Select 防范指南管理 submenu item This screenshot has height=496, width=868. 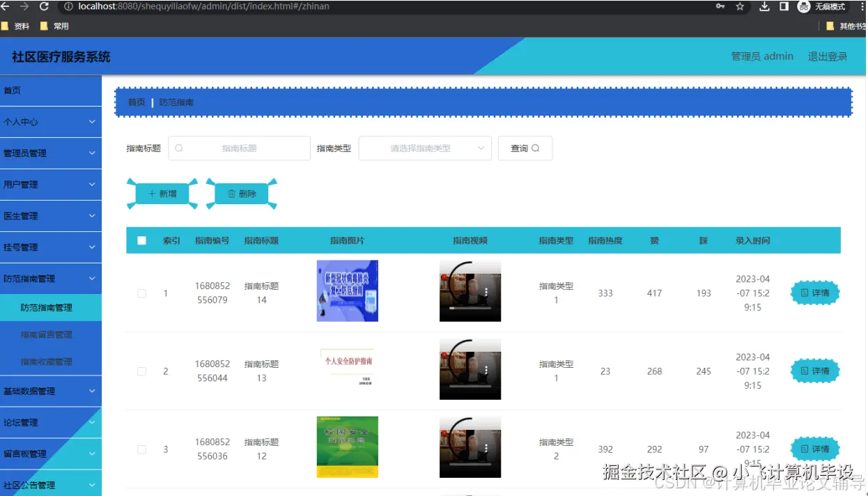point(51,307)
